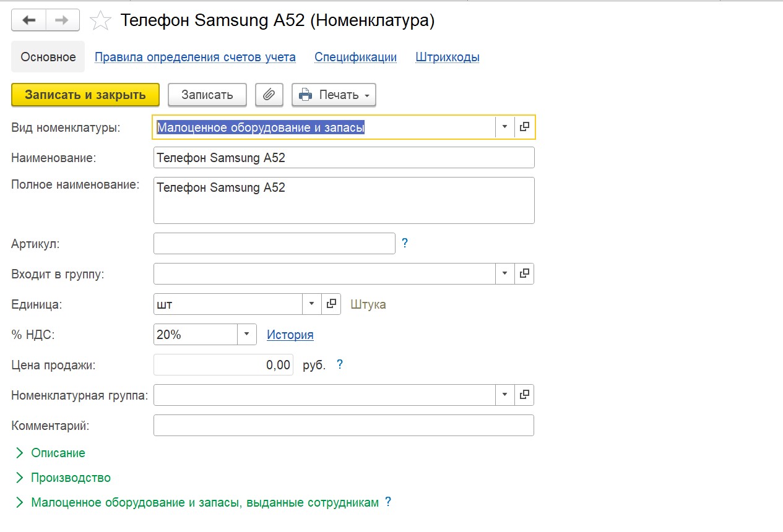
Task: Open the Единица dropdown list
Action: pos(311,304)
